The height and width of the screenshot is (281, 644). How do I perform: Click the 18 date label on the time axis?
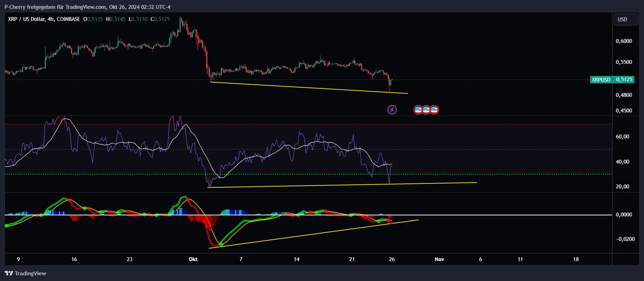(576, 259)
